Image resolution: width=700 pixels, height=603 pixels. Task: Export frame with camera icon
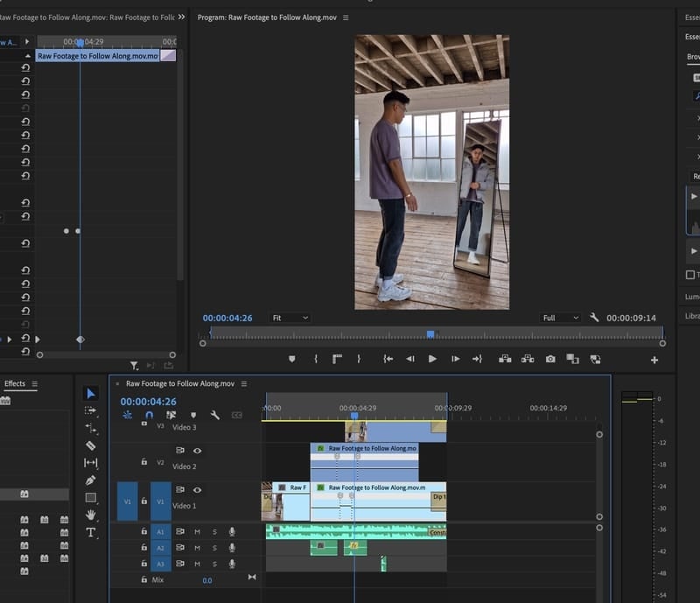tap(550, 359)
